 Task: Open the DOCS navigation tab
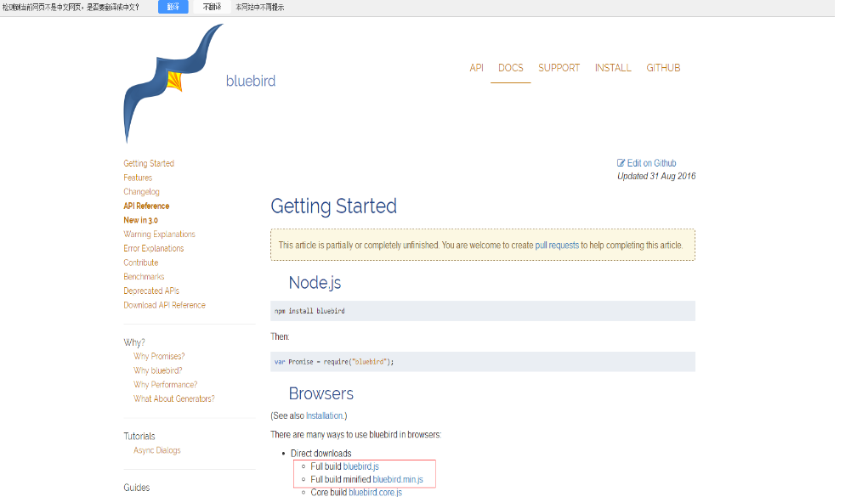(x=510, y=67)
